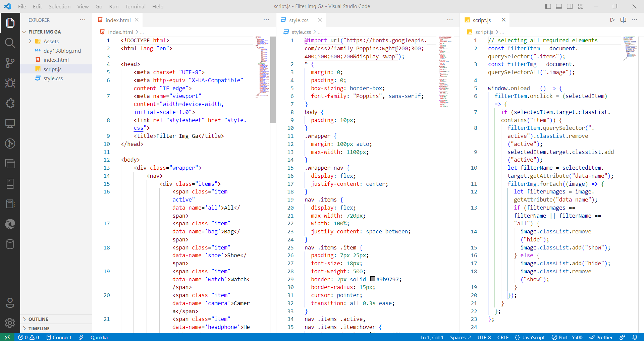Open the Terminal menu
This screenshot has width=644, height=341.
coord(135,6)
